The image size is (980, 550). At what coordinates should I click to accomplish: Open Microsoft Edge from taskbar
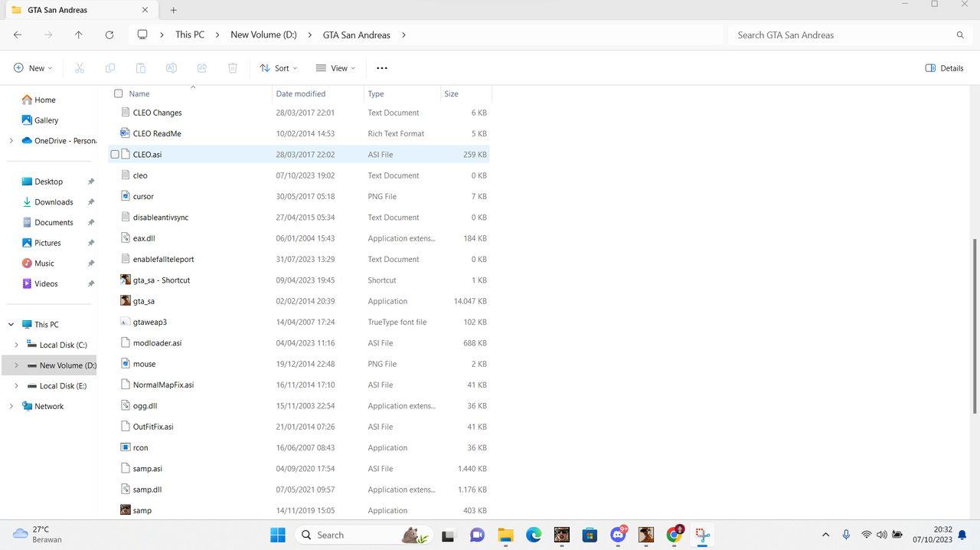click(x=534, y=535)
